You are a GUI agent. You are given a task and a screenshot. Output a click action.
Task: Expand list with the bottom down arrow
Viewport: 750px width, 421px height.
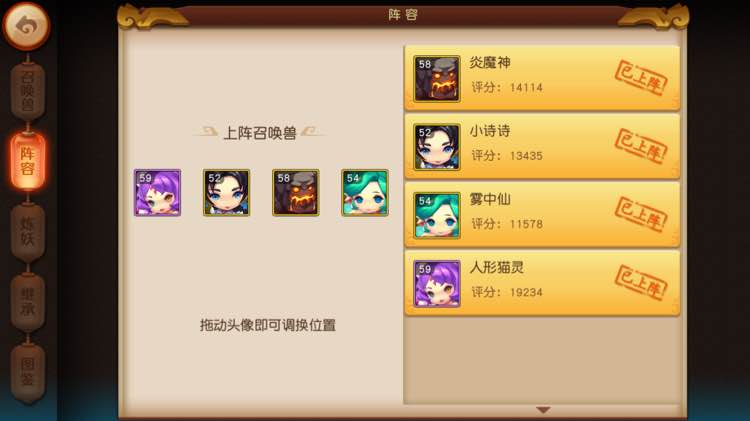pyautogui.click(x=543, y=410)
